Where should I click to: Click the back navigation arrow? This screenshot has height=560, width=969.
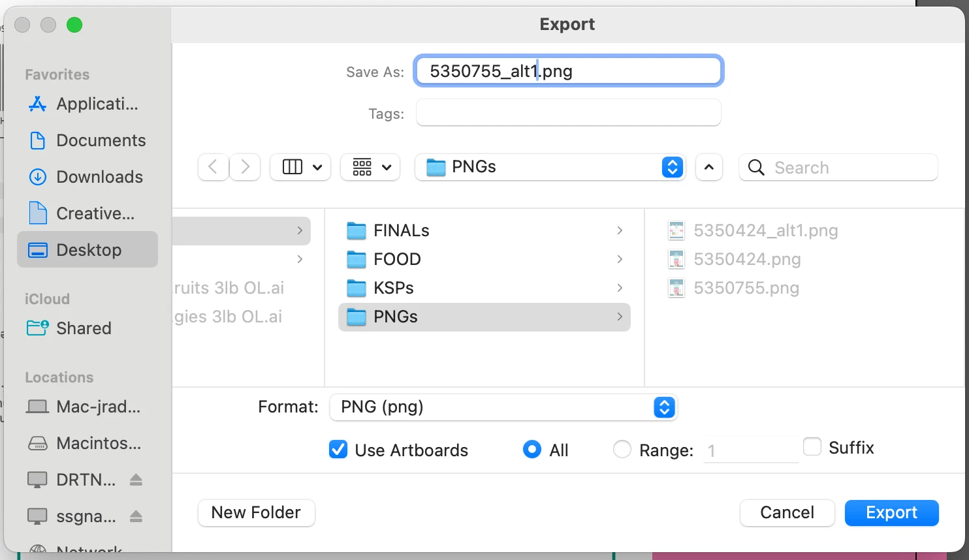click(x=213, y=167)
